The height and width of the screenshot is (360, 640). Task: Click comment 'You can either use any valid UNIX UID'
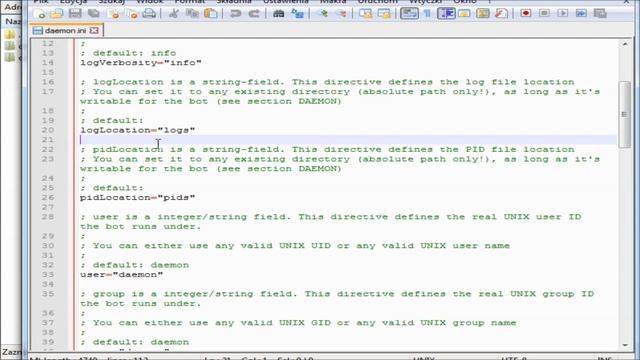(295, 246)
